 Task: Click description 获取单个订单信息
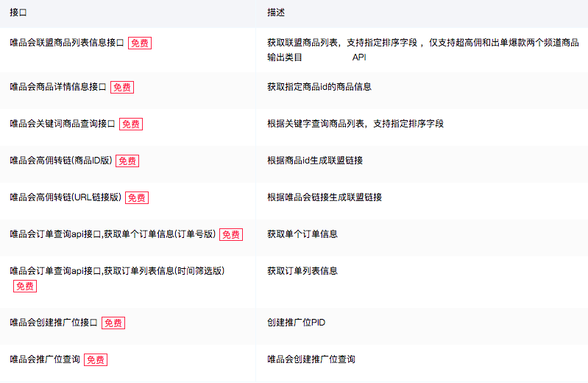[x=302, y=234]
